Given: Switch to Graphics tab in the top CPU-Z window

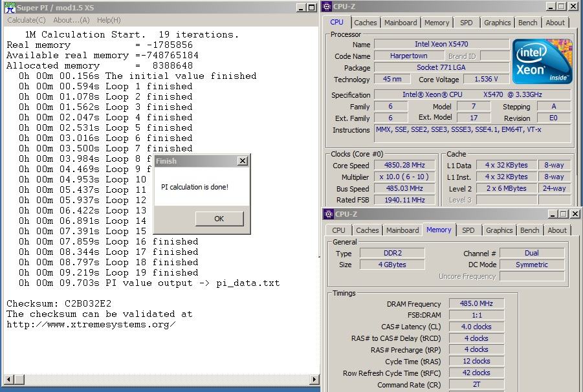Looking at the screenshot, I should (497, 23).
